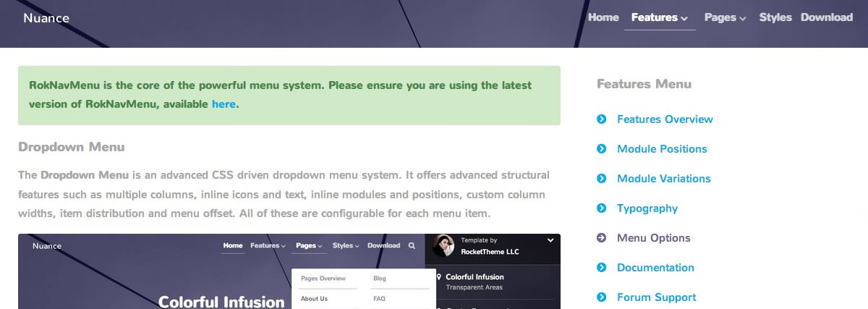Expand the Features dropdown in navbar
868x309 pixels.
659,17
